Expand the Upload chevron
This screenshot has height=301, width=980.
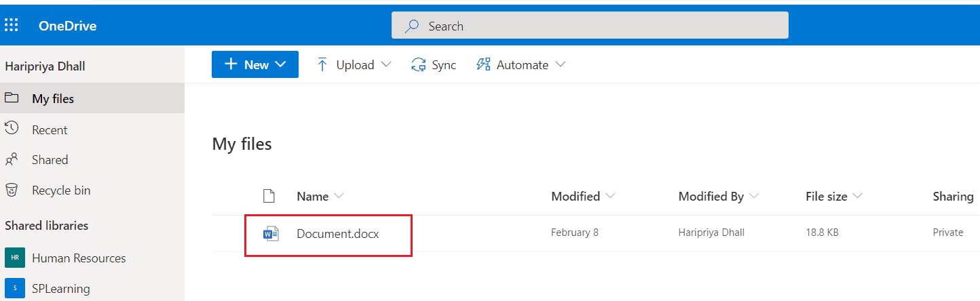386,65
